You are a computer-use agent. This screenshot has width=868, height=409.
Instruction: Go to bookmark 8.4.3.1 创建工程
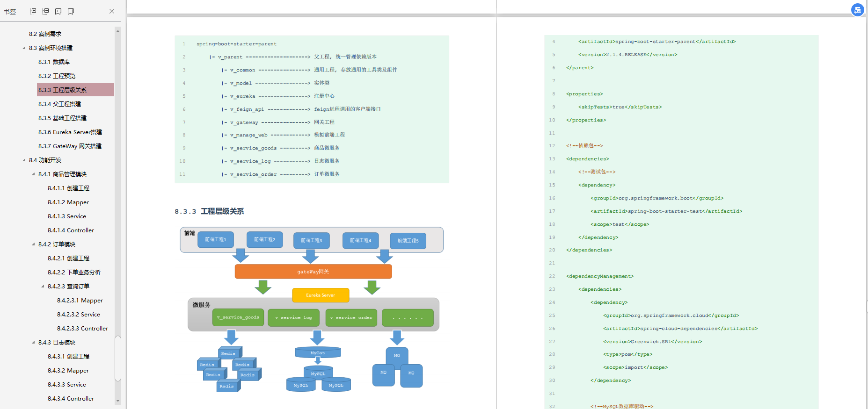tap(68, 356)
